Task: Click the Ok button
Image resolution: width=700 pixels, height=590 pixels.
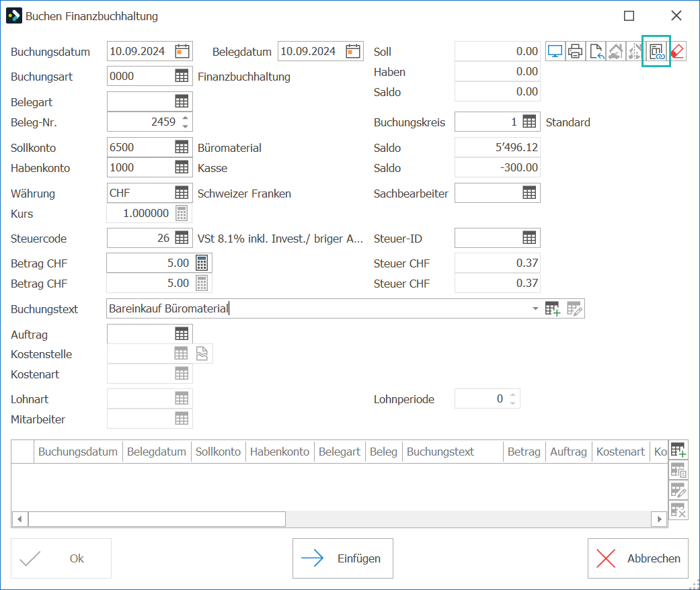Action: point(61,558)
